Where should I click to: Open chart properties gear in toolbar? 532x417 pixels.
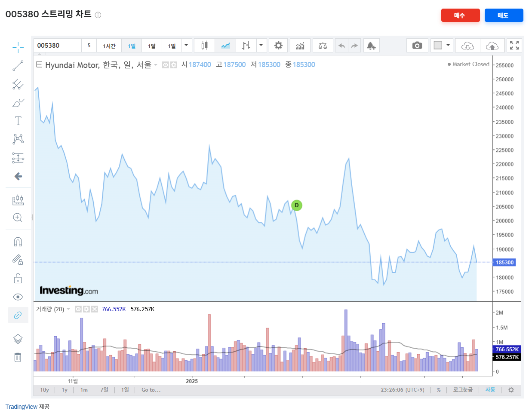point(279,46)
